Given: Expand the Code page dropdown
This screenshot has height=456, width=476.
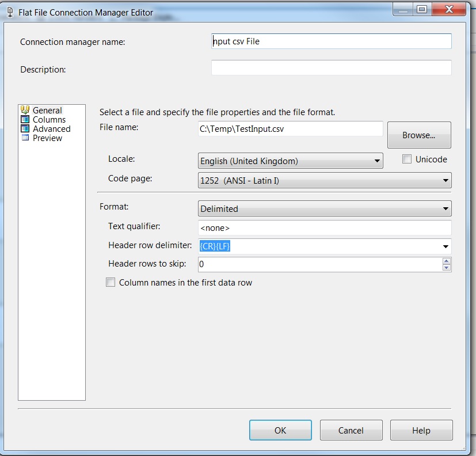Looking at the screenshot, I should pyautogui.click(x=445, y=181).
